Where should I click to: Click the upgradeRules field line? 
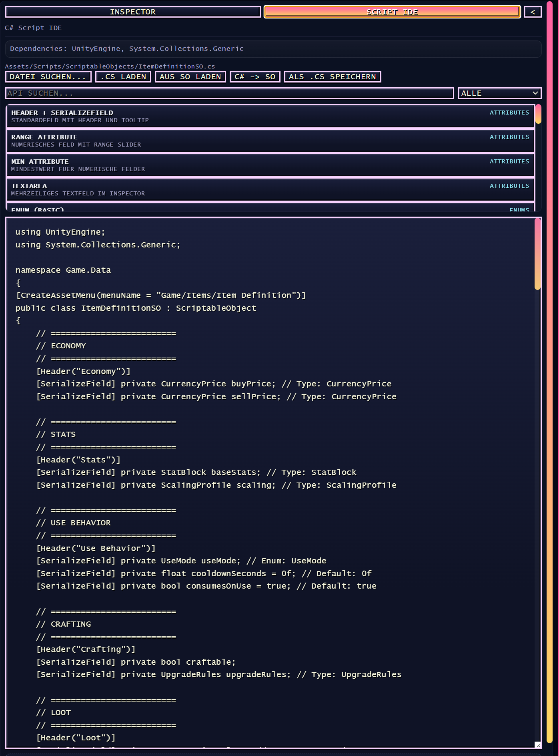tap(219, 675)
